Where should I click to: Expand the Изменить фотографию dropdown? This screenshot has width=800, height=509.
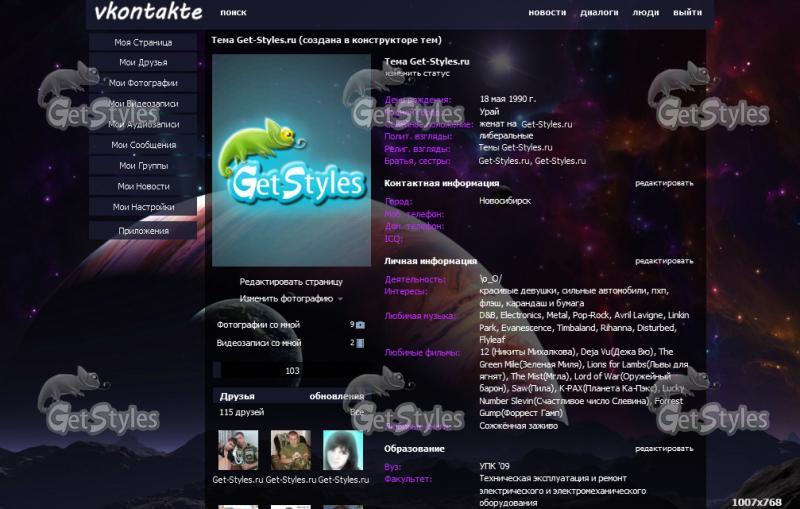(x=291, y=299)
